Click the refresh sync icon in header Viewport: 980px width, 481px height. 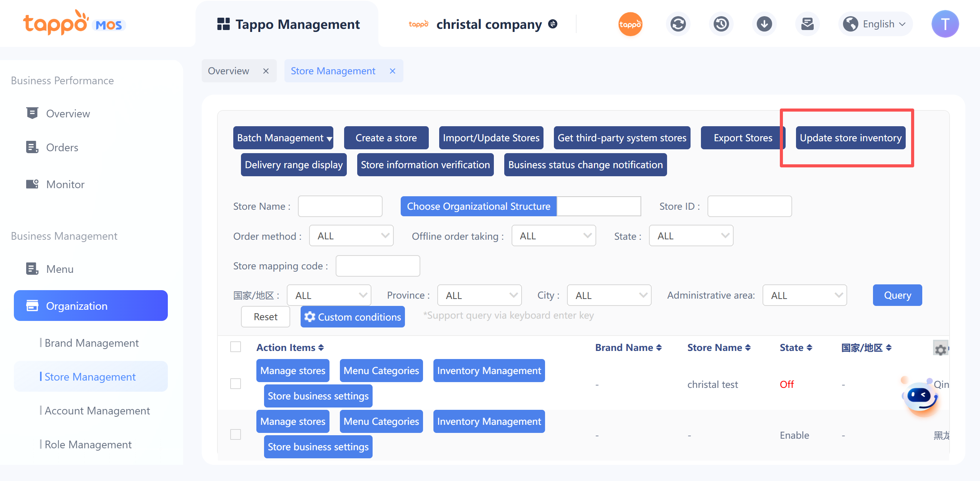(x=678, y=24)
